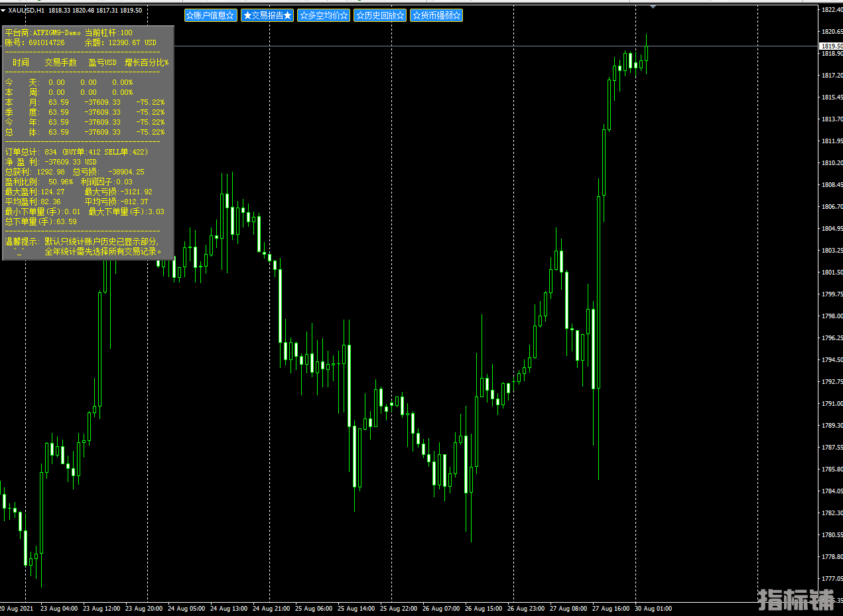Show the 货币强弱 currency strength
The image size is (843, 616).
pyautogui.click(x=436, y=15)
